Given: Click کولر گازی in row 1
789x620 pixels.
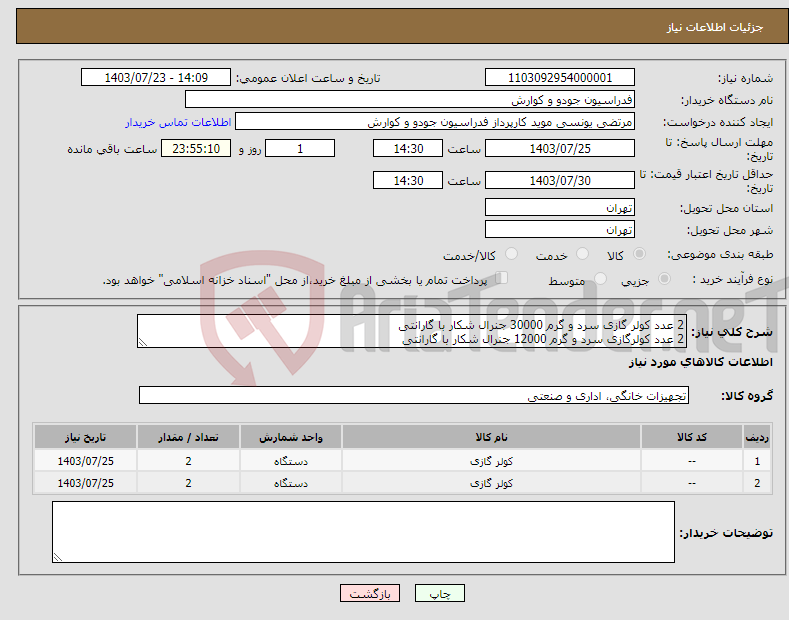Looking at the screenshot, I should click(491, 461).
